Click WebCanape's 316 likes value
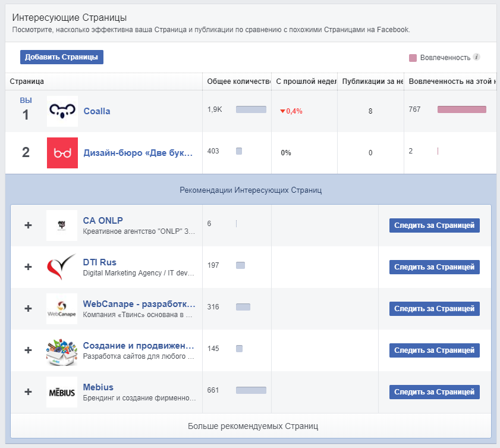 pyautogui.click(x=213, y=307)
